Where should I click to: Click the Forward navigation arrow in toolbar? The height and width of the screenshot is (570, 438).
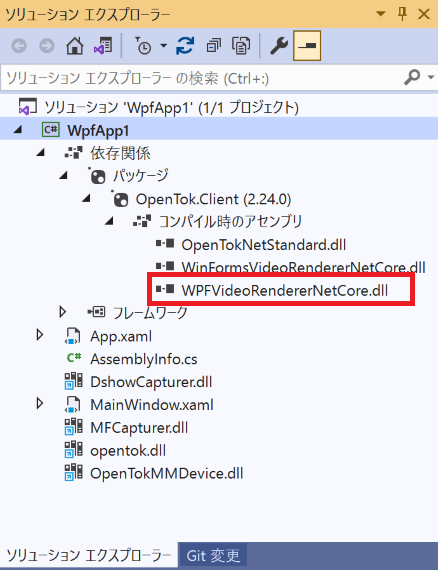click(x=47, y=46)
